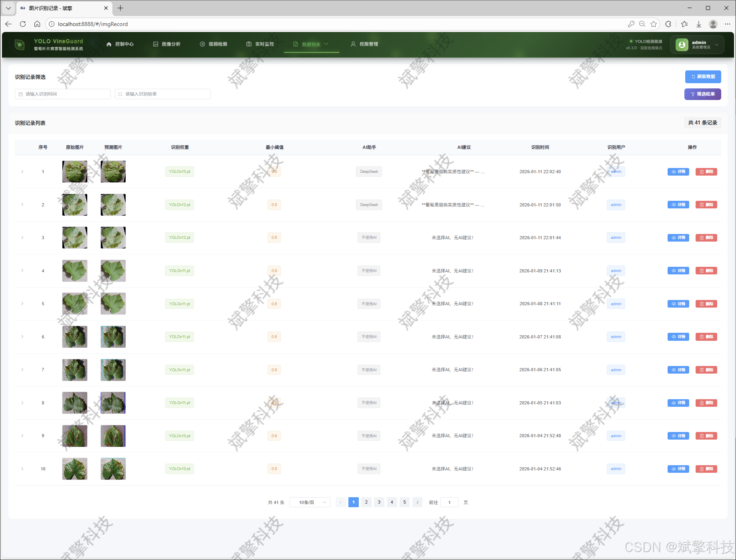This screenshot has width=736, height=560.
Task: View original image thumbnail of row 9
Action: coord(75,436)
